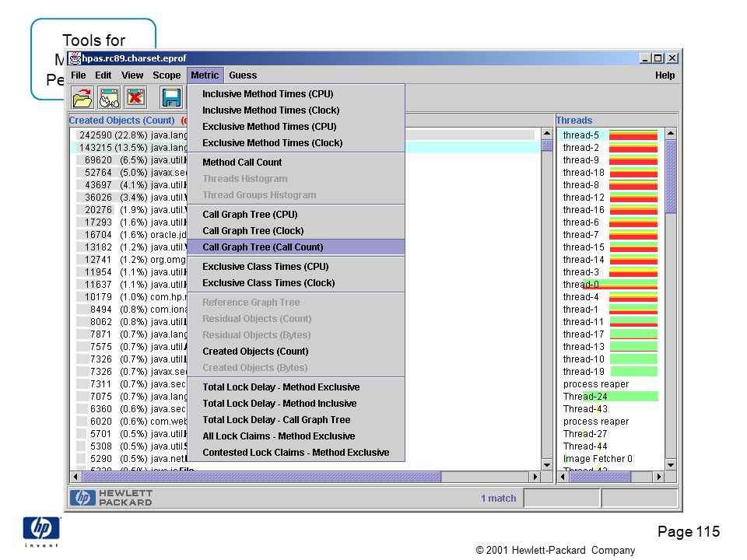Click the application icon in title bar
Viewport: 747px width, 560px height.
(x=75, y=58)
